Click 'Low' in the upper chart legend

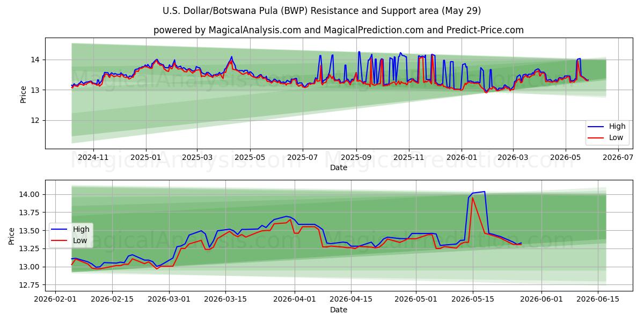coord(616,137)
